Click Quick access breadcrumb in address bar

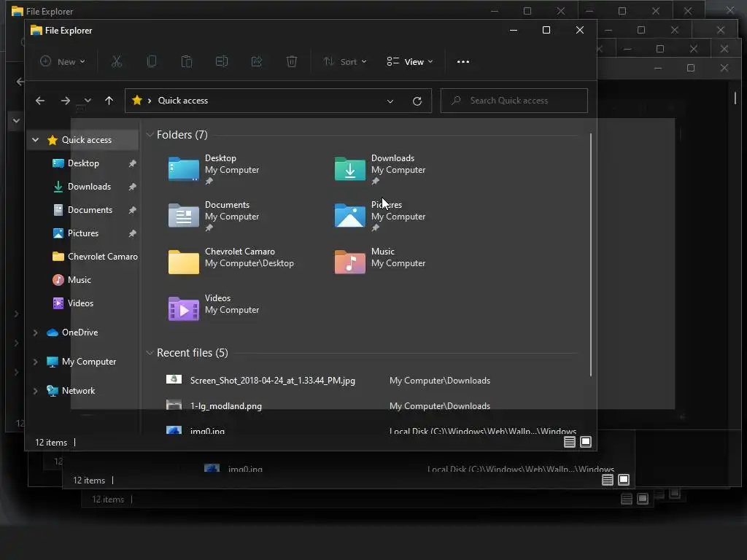pyautogui.click(x=183, y=101)
